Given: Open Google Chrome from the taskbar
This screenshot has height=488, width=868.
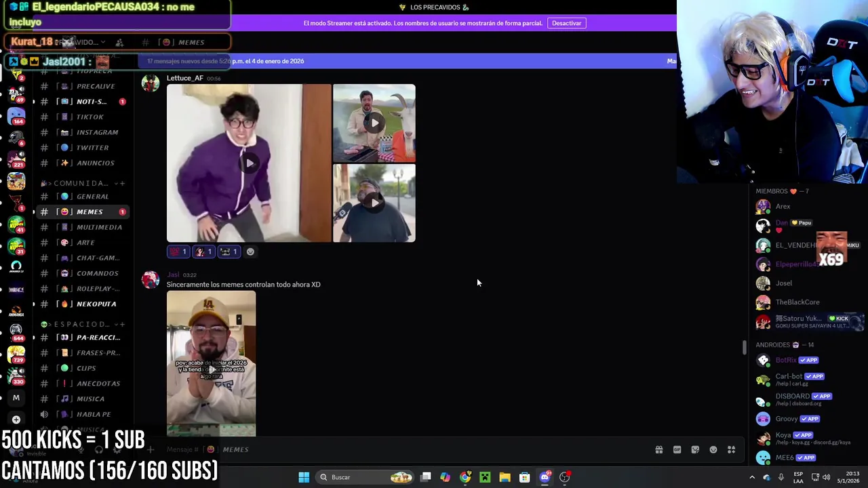Looking at the screenshot, I should [465, 477].
